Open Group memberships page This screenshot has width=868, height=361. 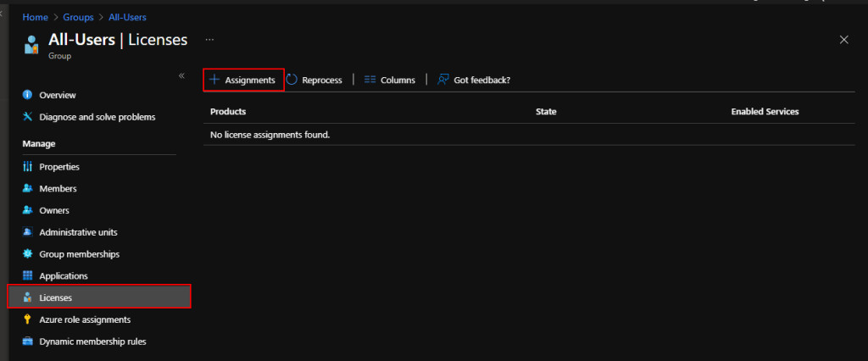point(79,254)
